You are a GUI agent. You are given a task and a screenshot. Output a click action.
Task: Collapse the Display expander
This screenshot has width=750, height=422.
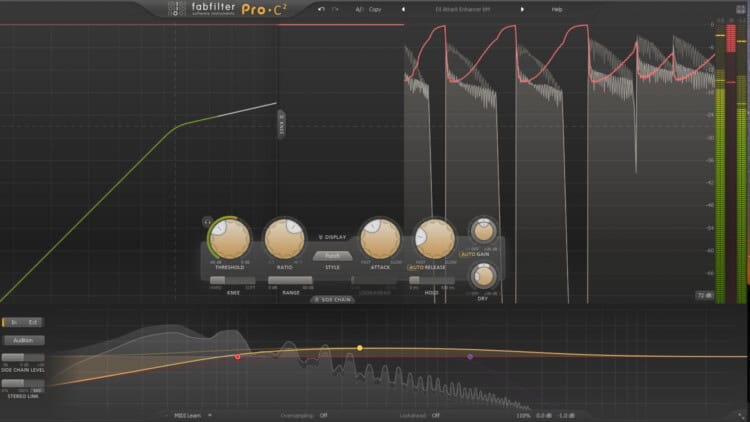(x=332, y=237)
